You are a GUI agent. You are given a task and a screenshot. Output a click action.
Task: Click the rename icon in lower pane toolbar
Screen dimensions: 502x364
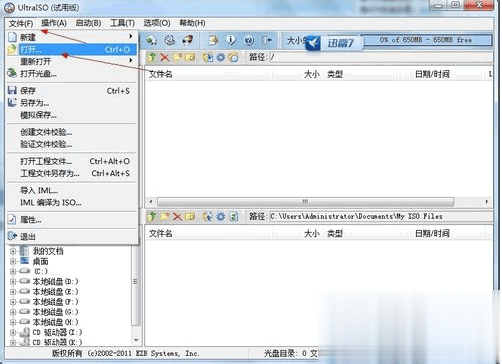pos(190,217)
